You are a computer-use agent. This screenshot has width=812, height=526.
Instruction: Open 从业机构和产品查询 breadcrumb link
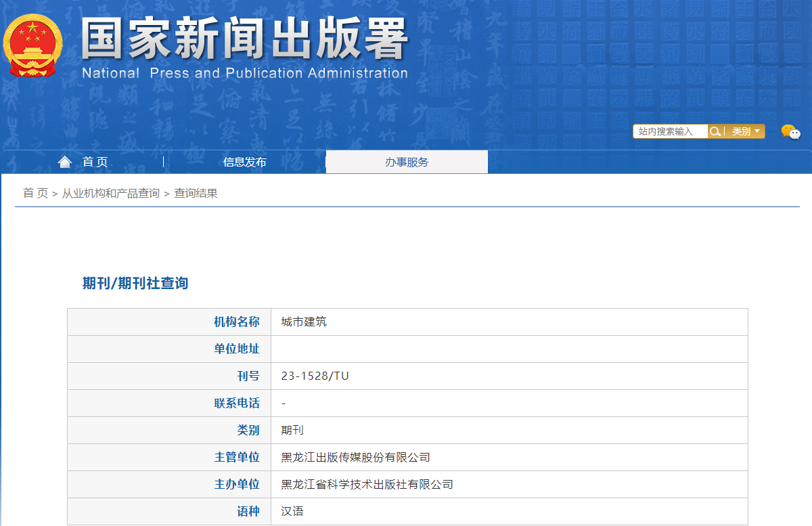pyautogui.click(x=111, y=193)
